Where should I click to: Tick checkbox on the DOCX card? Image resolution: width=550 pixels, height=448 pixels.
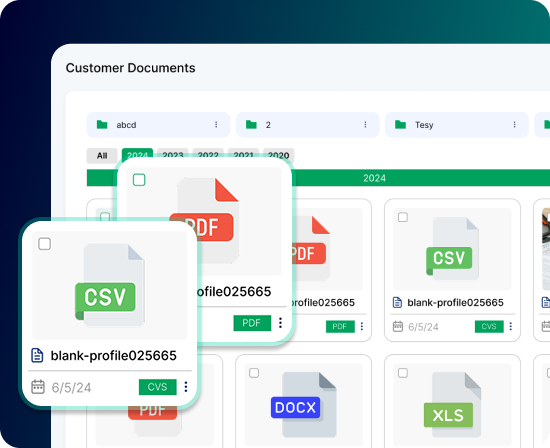point(254,373)
